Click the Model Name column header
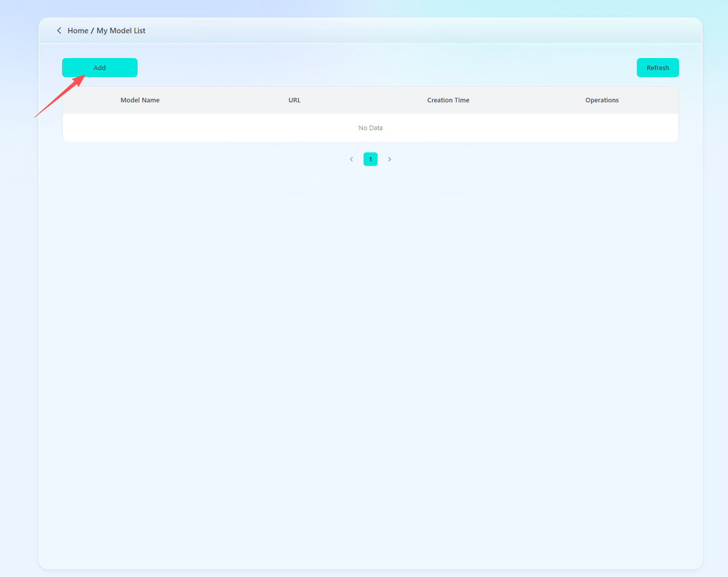This screenshot has height=577, width=728. click(140, 100)
